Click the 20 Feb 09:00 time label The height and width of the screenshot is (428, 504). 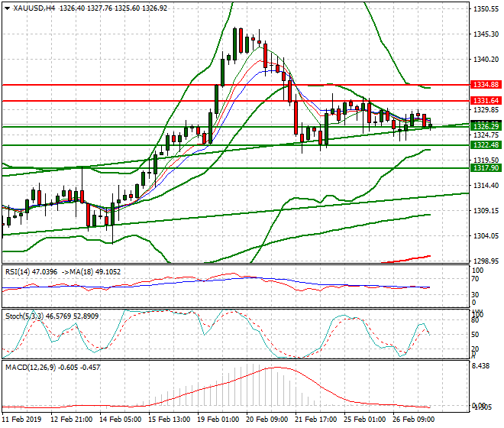pos(267,420)
